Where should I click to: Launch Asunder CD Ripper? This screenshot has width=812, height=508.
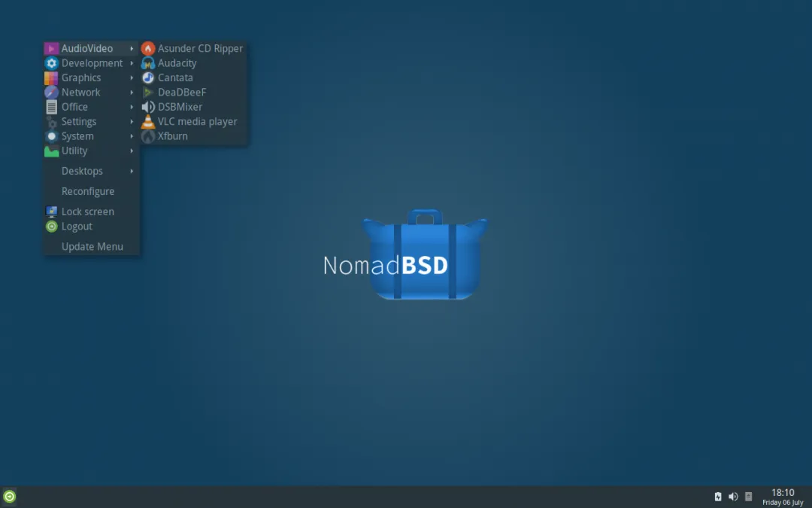(x=194, y=48)
